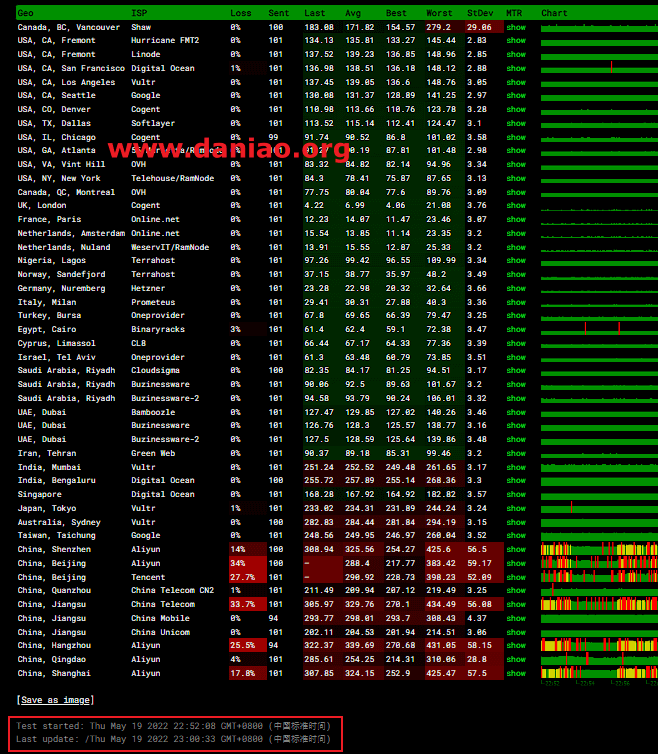
Task: Show MTR for Montreal OVH
Action: [516, 192]
